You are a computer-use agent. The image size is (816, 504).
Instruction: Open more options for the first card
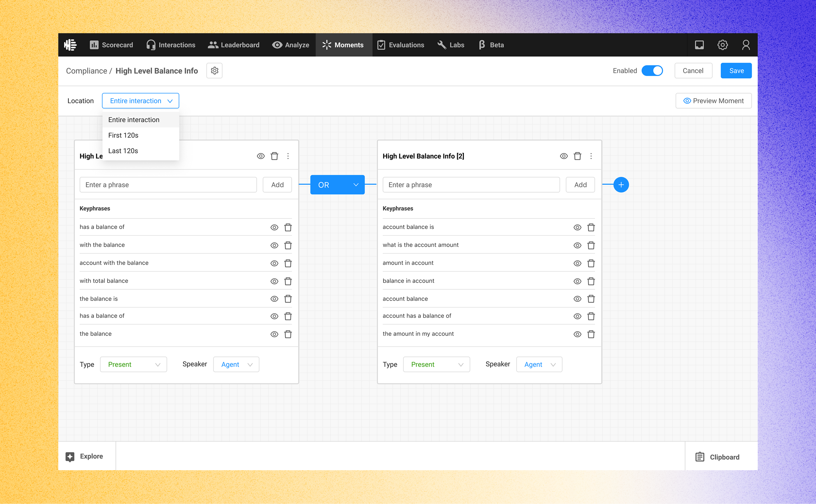[288, 156]
